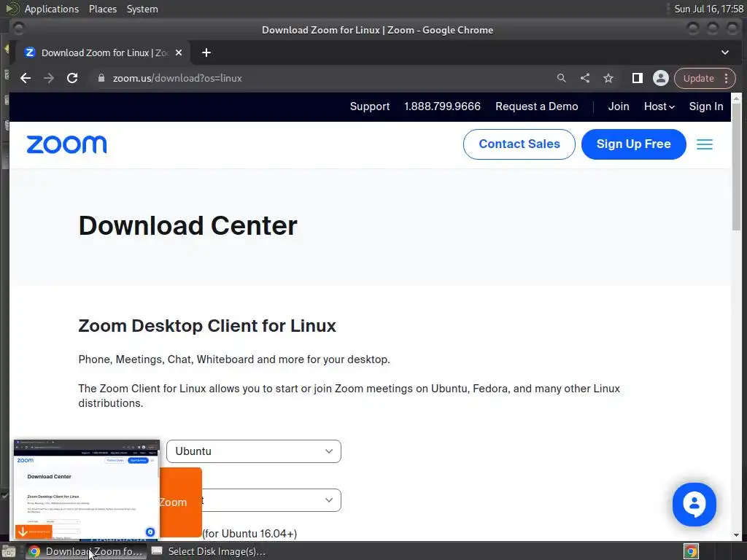This screenshot has width=747, height=560.
Task: Click the Sign Up Free button
Action: pyautogui.click(x=634, y=144)
